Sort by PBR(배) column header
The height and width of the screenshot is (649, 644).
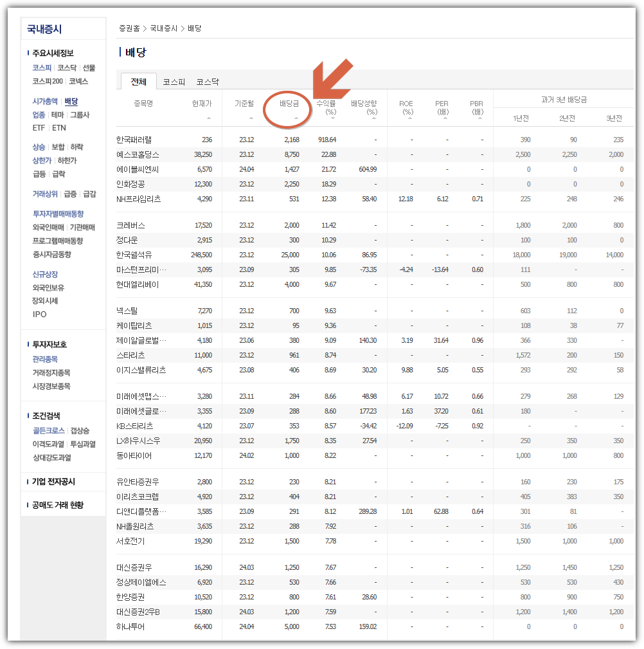pyautogui.click(x=476, y=107)
